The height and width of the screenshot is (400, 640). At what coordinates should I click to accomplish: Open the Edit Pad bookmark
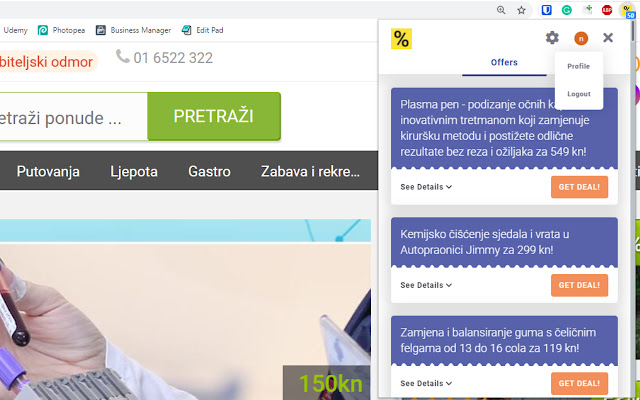(202, 30)
